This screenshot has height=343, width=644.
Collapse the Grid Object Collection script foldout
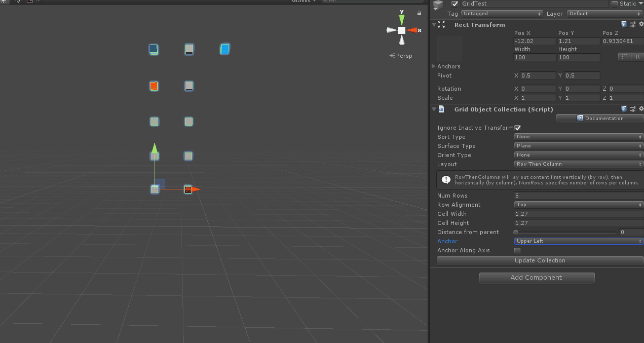(434, 109)
